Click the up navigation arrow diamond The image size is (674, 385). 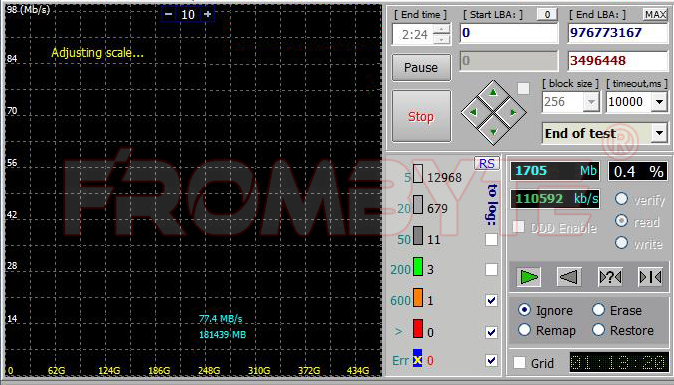(x=493, y=93)
